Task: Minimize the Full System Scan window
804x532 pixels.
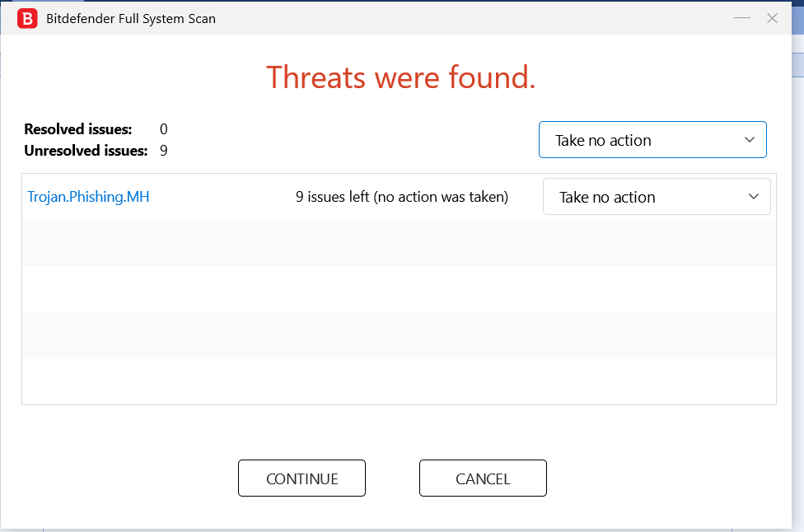Action: pos(742,18)
